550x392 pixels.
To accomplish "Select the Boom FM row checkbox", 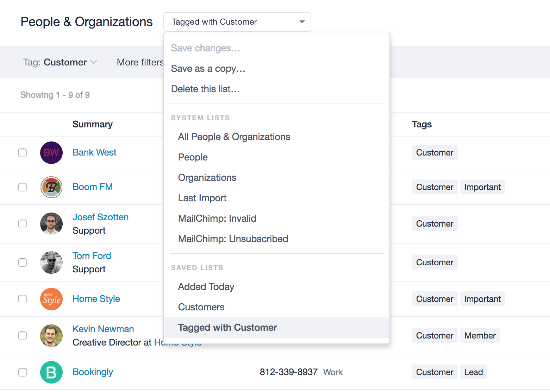I will pos(23,187).
